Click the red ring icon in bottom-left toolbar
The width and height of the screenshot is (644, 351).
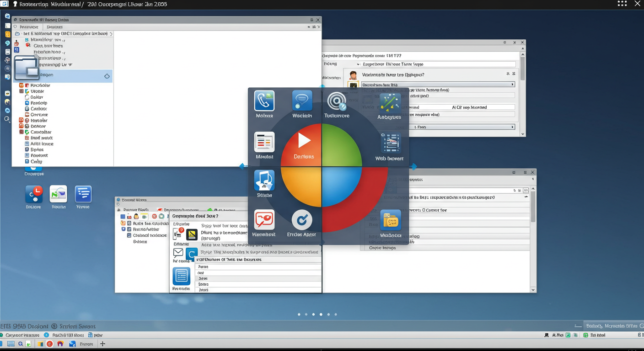154,217
